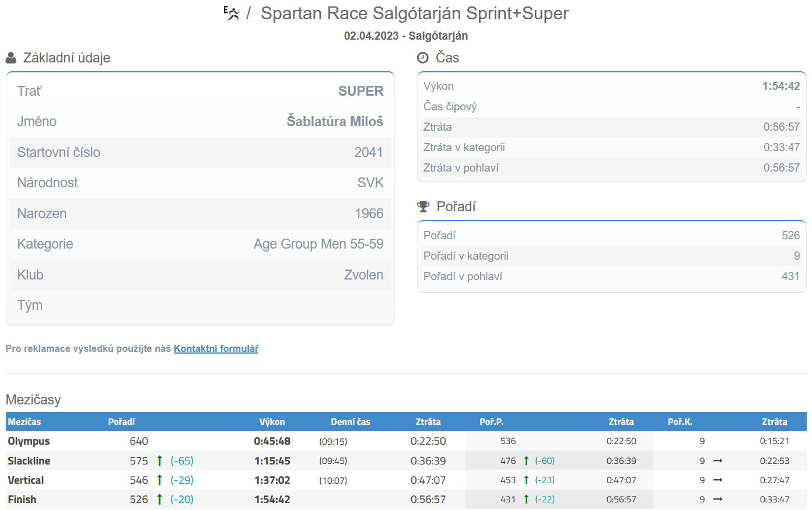
Task: Click category value Age Group Men 55-59
Action: [x=318, y=244]
